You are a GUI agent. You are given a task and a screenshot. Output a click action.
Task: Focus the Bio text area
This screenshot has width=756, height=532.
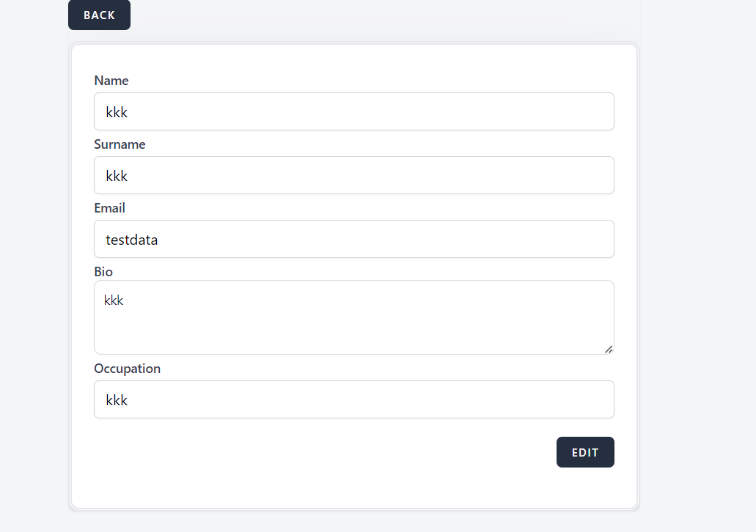353,322
